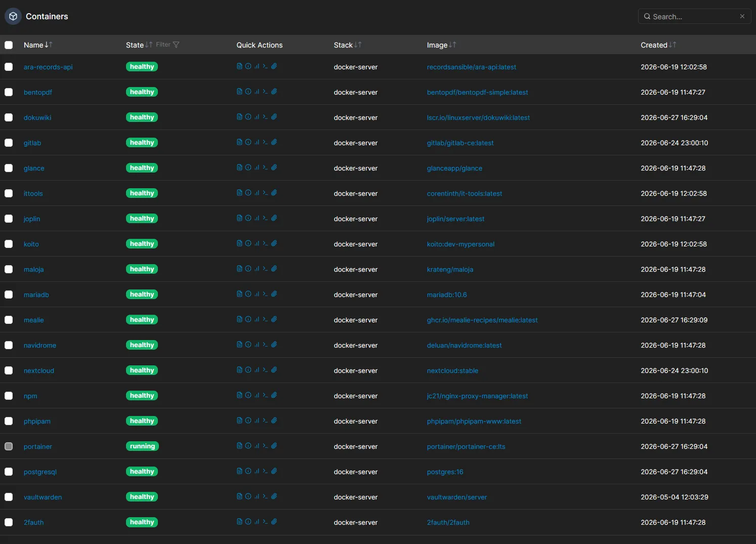Image resolution: width=756 pixels, height=544 pixels.
Task: Show stats for vaultwarden container
Action: point(257,496)
